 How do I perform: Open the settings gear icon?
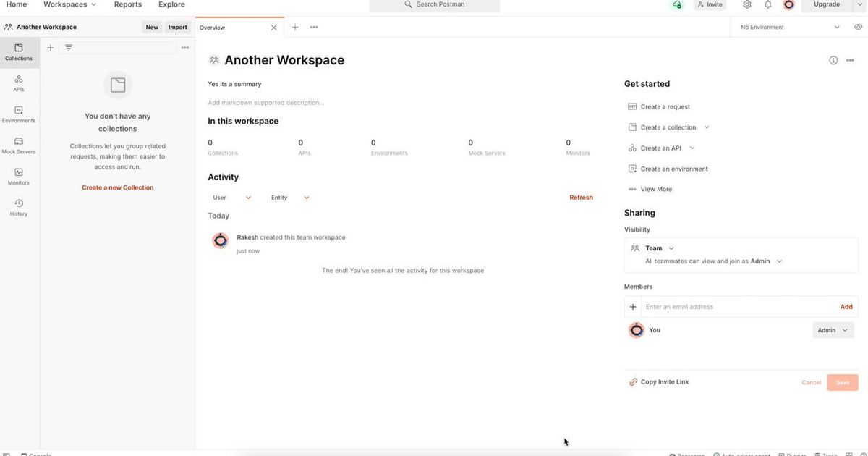[747, 4]
